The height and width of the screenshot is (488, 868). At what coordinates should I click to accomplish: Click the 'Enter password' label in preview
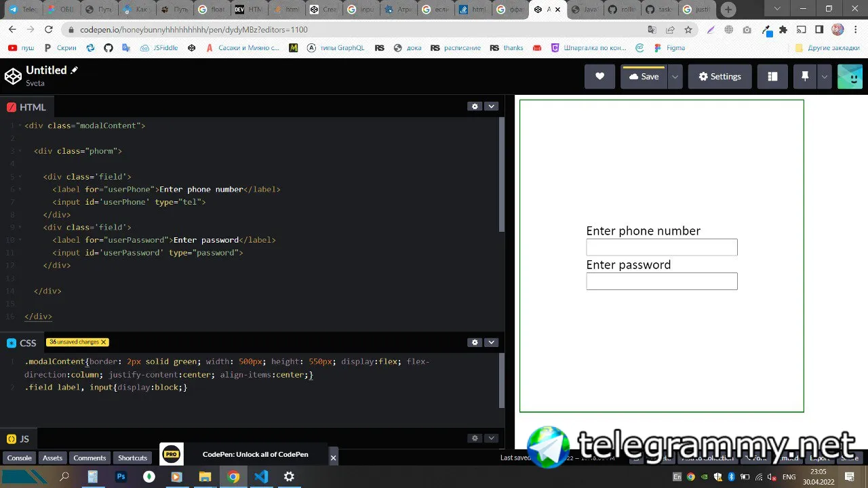(x=629, y=265)
